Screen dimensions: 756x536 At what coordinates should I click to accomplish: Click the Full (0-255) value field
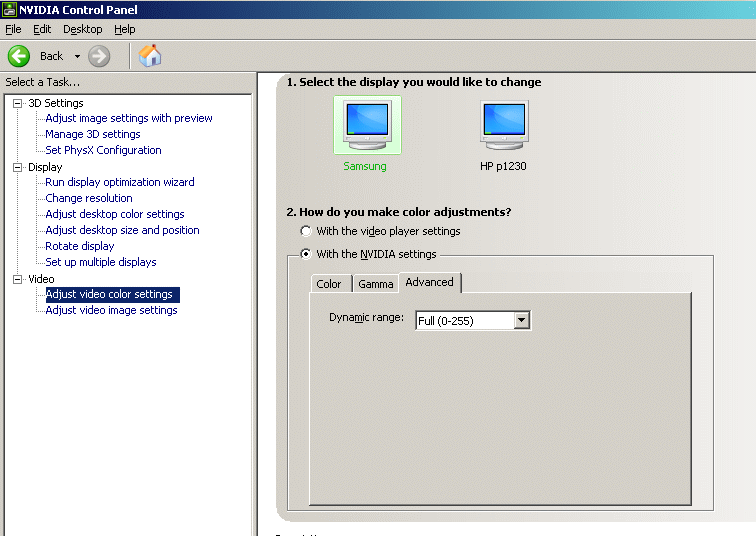tap(465, 321)
